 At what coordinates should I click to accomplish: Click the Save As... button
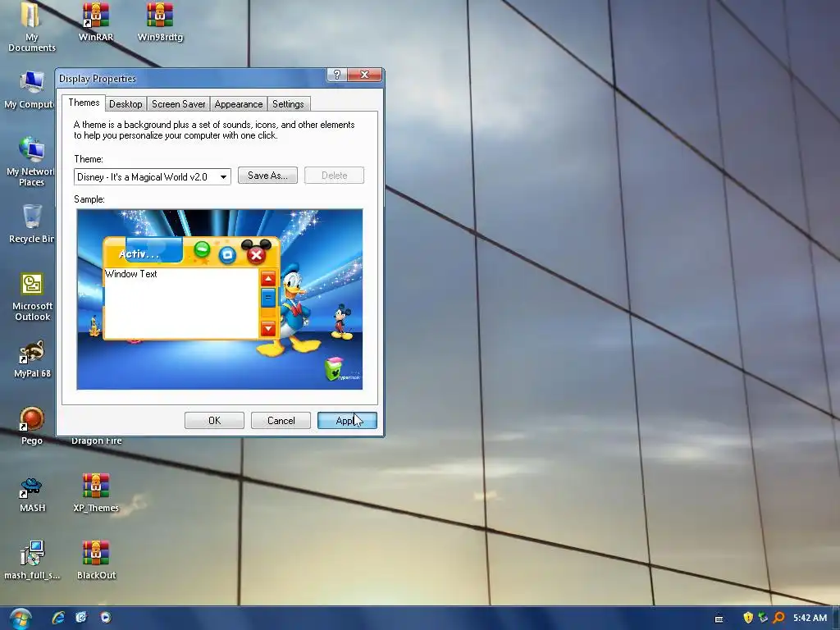[x=267, y=176]
